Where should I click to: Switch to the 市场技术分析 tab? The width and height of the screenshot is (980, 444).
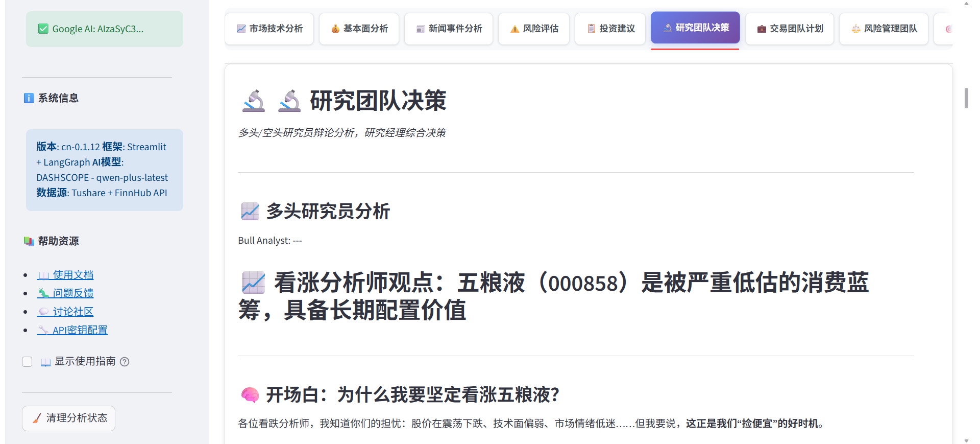pyautogui.click(x=269, y=29)
